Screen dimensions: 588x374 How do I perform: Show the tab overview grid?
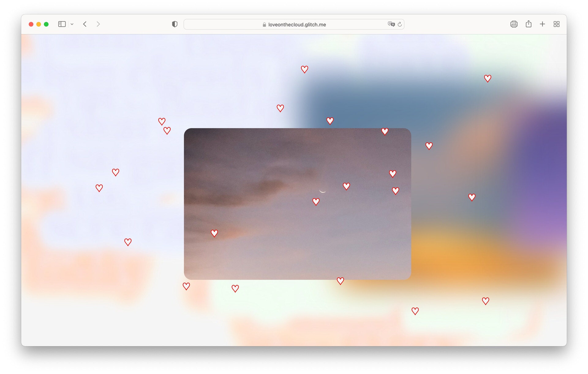pyautogui.click(x=556, y=24)
